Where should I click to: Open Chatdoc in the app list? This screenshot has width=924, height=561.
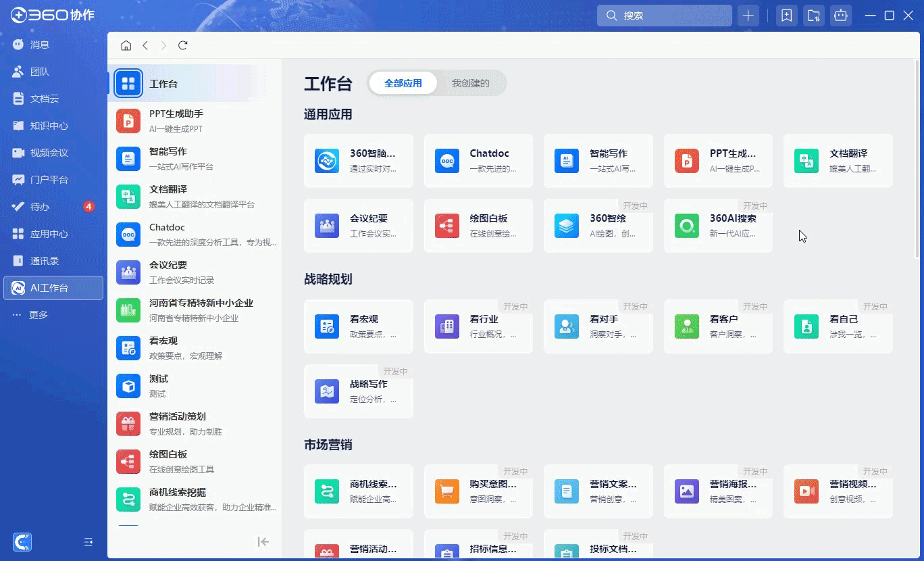195,235
